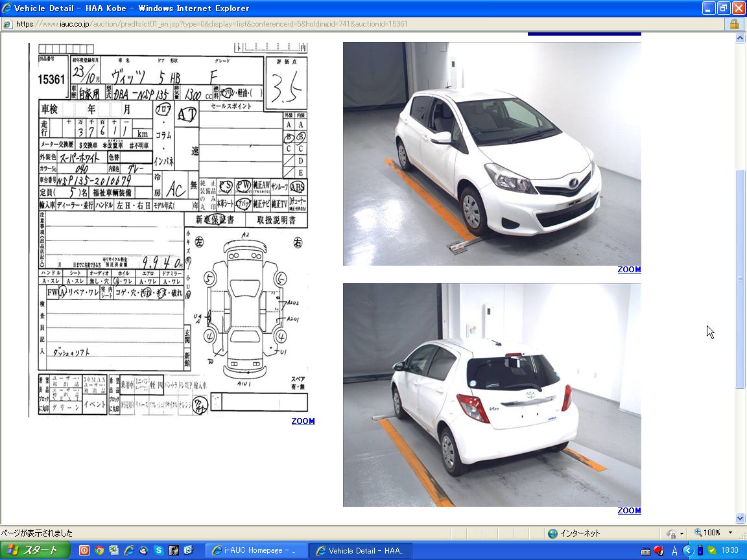
Task: Click ZOOM link under the front car photo
Action: coord(628,270)
